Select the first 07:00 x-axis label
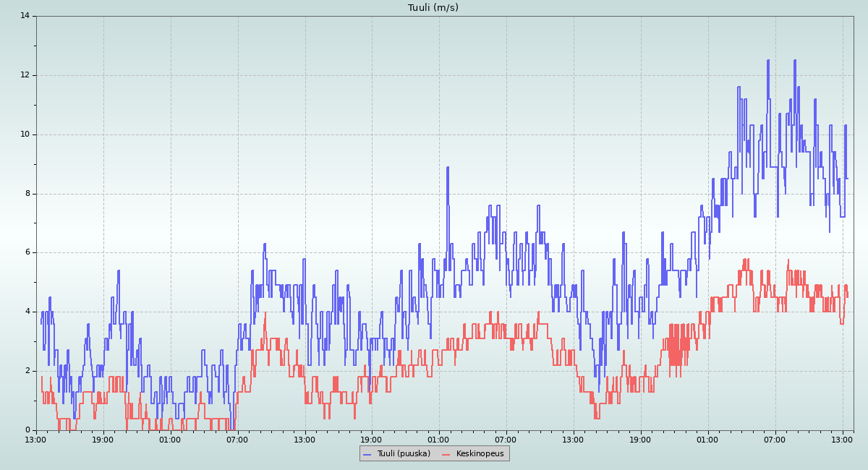This screenshot has height=470, width=868. click(237, 439)
